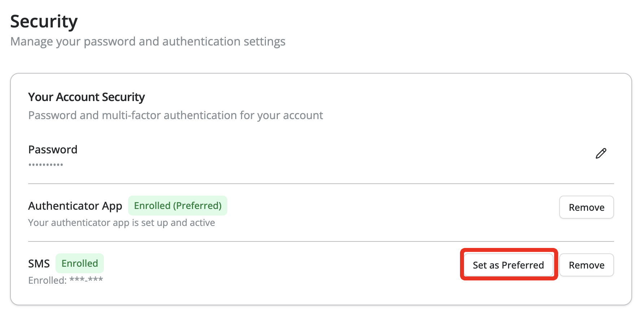Viewport: 644px width, 314px height.
Task: Select the Authenticator App label
Action: click(x=75, y=205)
